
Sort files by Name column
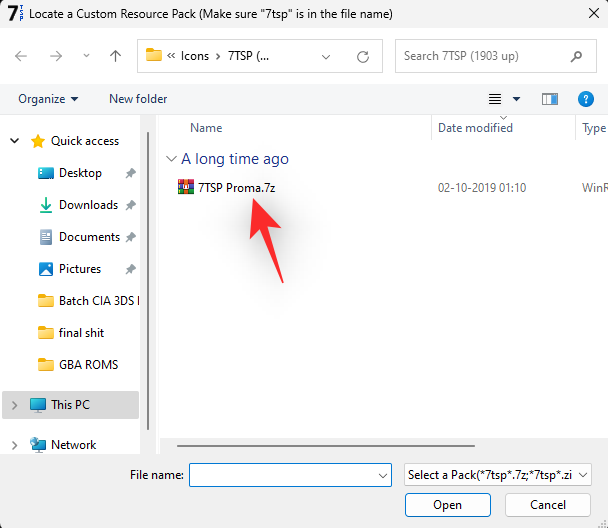(206, 128)
